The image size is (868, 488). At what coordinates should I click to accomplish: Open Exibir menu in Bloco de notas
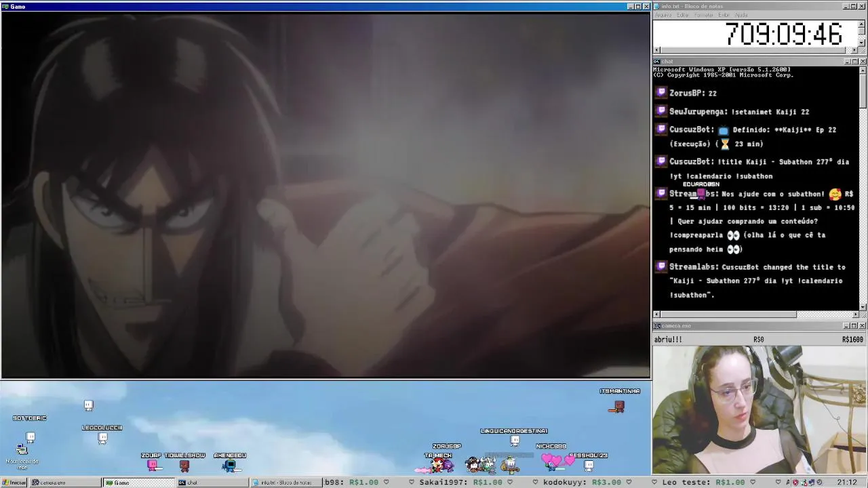pos(724,15)
